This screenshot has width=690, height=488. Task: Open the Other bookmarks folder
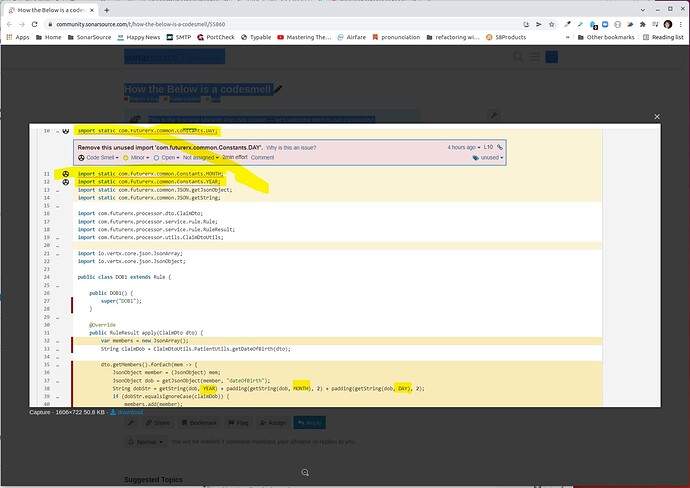tap(606, 37)
